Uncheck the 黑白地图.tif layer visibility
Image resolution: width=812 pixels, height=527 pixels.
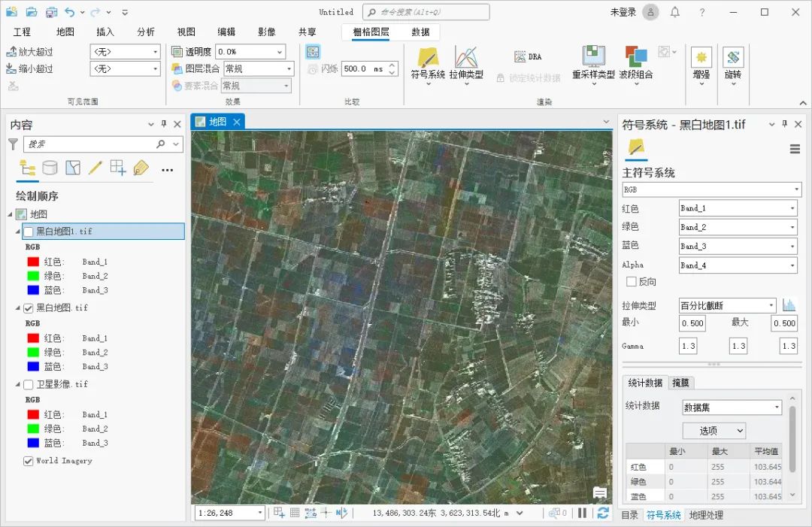click(29, 307)
